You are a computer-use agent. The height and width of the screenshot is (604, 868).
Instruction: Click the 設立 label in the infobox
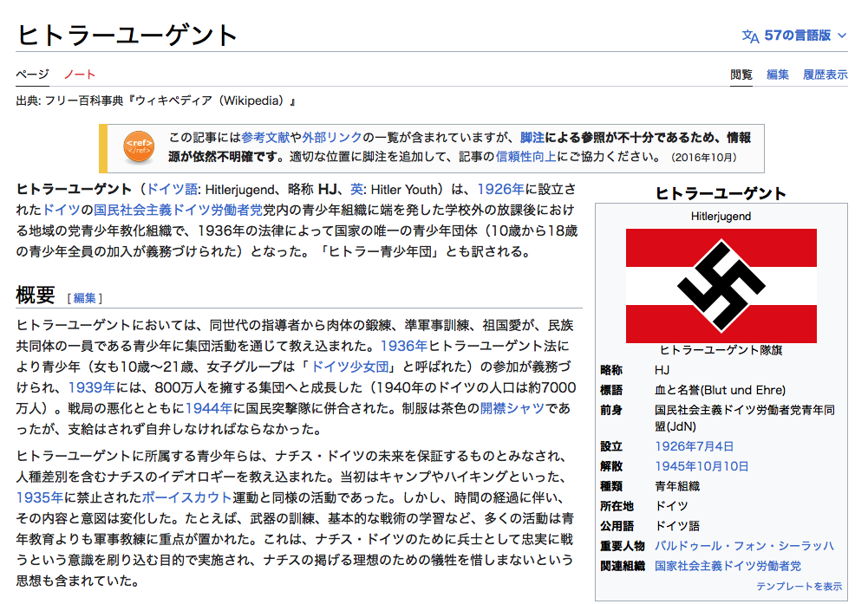611,446
